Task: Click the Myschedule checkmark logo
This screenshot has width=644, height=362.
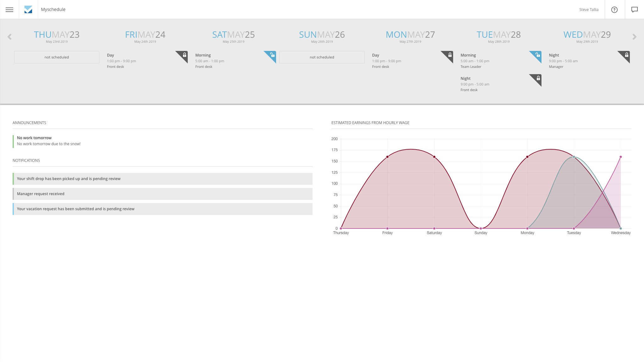Action: [28, 9]
